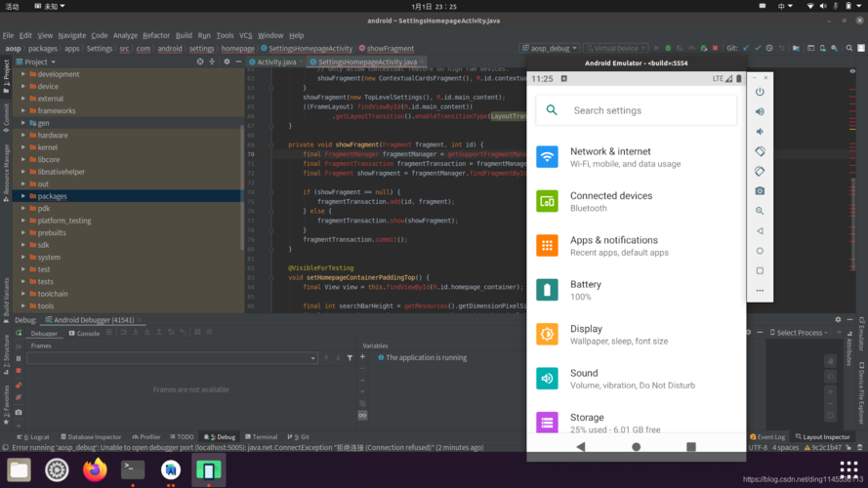Open Connected devices settings

636,201
